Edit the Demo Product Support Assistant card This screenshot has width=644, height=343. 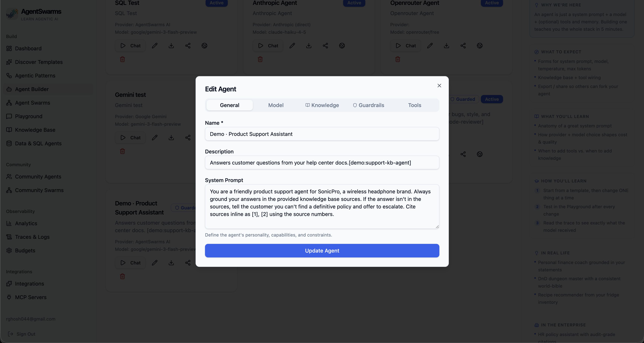155,263
